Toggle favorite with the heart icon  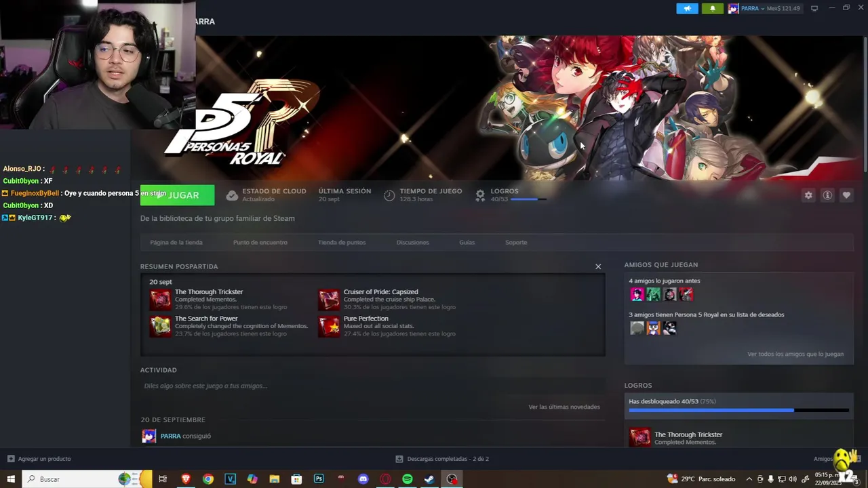point(846,195)
